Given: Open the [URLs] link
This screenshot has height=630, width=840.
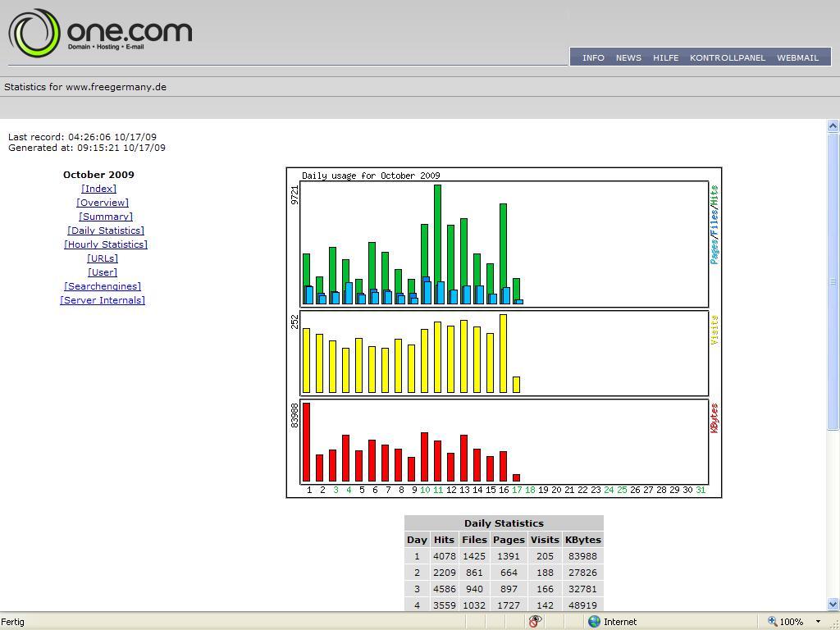Looking at the screenshot, I should (103, 258).
